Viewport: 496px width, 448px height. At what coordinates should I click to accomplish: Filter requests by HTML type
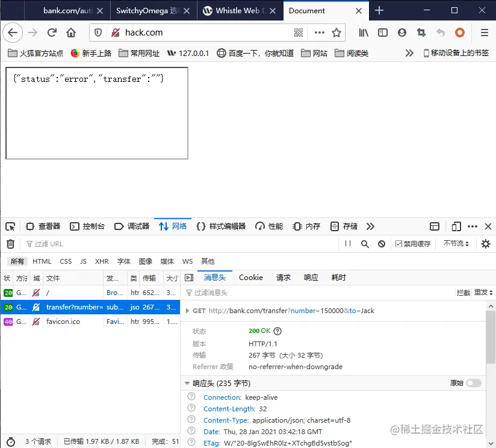42,261
